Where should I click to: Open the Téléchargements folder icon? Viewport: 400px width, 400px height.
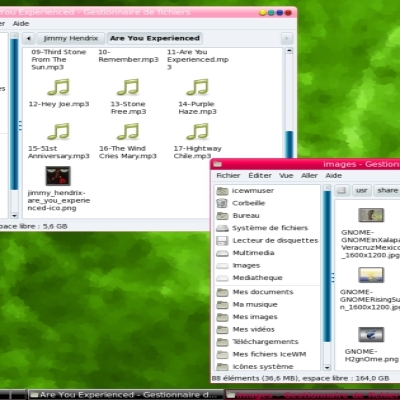222,342
